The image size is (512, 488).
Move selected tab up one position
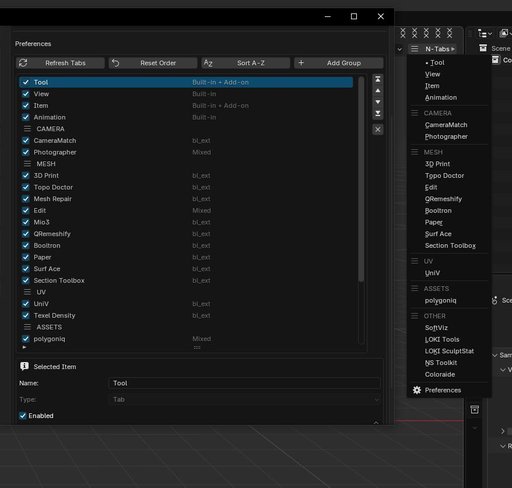[378, 91]
